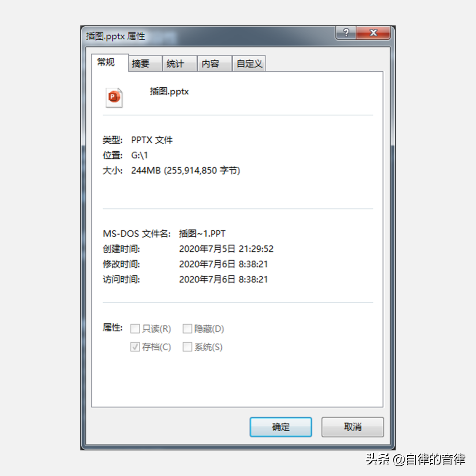Click the PowerPoint file icon
The height and width of the screenshot is (476, 476).
114,97
